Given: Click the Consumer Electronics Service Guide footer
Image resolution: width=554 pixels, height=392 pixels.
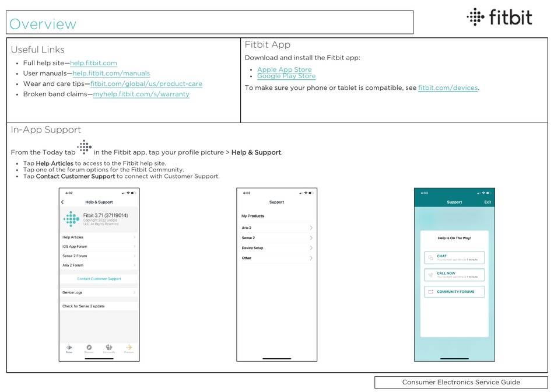Looking at the screenshot, I should 461,382.
